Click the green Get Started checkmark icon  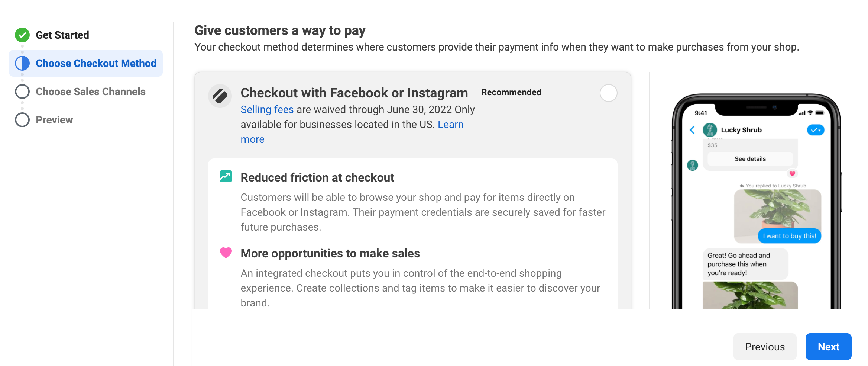[x=22, y=35]
